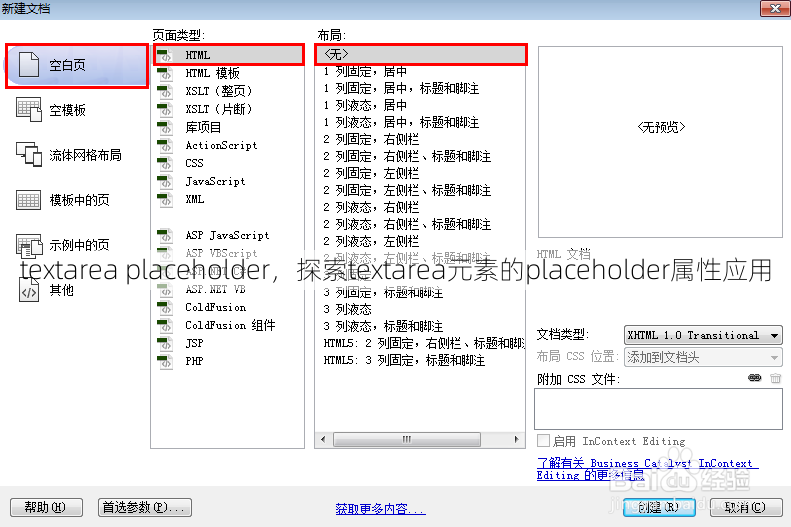Click the XSLT (整页) file icon
Viewport: 791px width, 527px height.
click(164, 91)
